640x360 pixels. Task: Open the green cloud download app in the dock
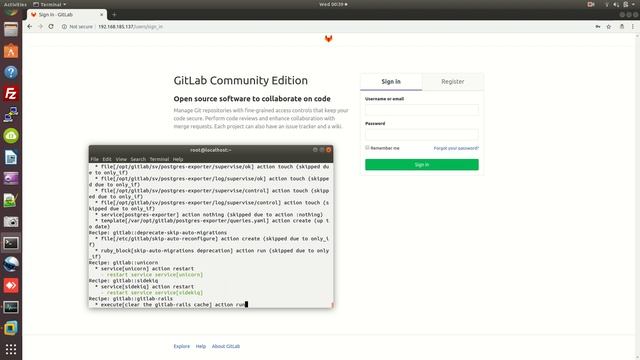[x=11, y=136]
